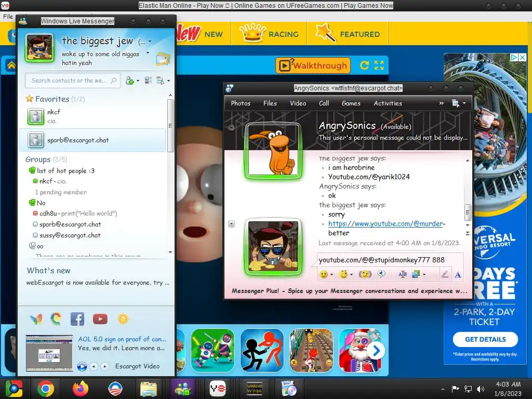Click the game site home icon
The height and width of the screenshot is (399, 532).
point(11,65)
